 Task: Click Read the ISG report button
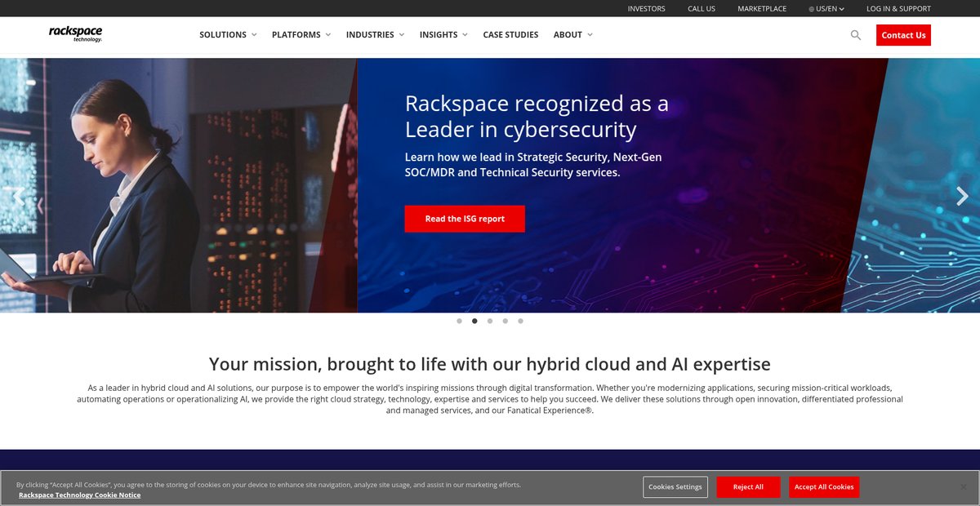(x=465, y=219)
